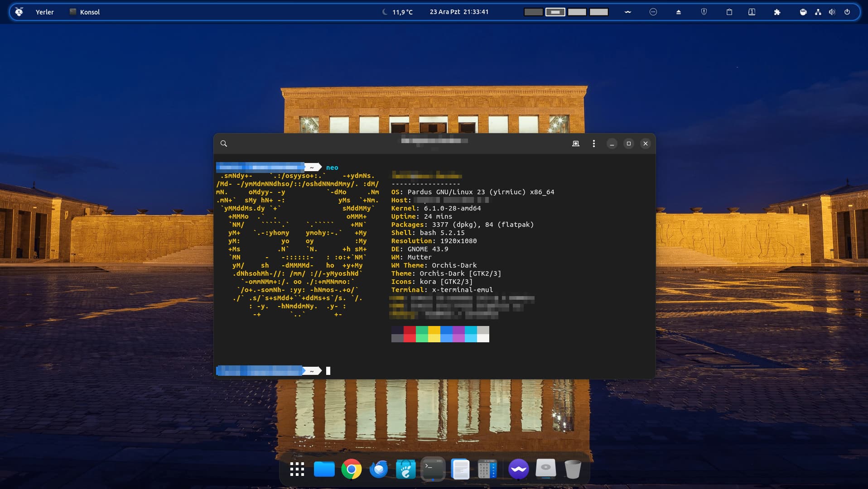Click the green block in neofetch palette
Image resolution: width=868 pixels, height=489 pixels.
(422, 334)
